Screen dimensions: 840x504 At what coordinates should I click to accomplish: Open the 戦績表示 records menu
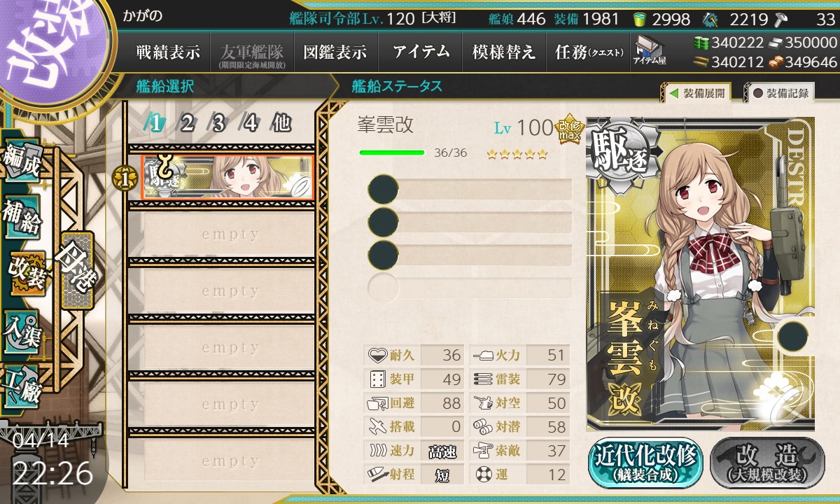point(168,52)
